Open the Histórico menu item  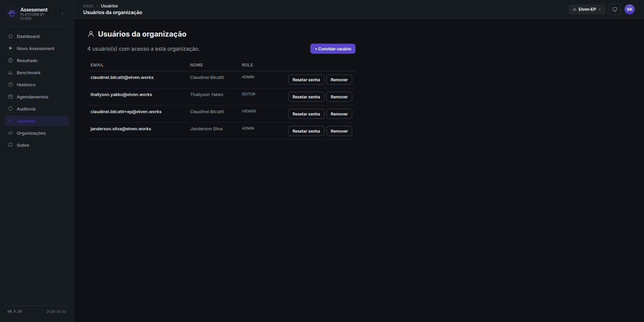pyautogui.click(x=37, y=85)
